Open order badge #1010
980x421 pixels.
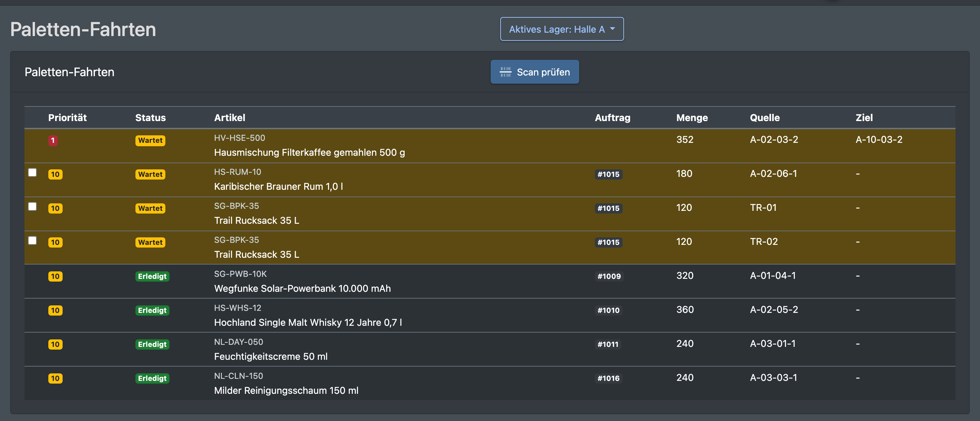pos(608,310)
